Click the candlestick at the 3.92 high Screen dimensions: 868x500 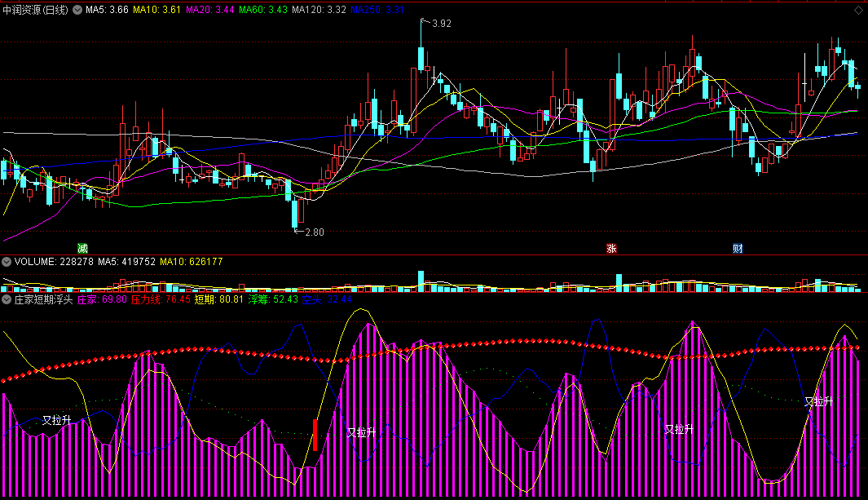(421, 47)
